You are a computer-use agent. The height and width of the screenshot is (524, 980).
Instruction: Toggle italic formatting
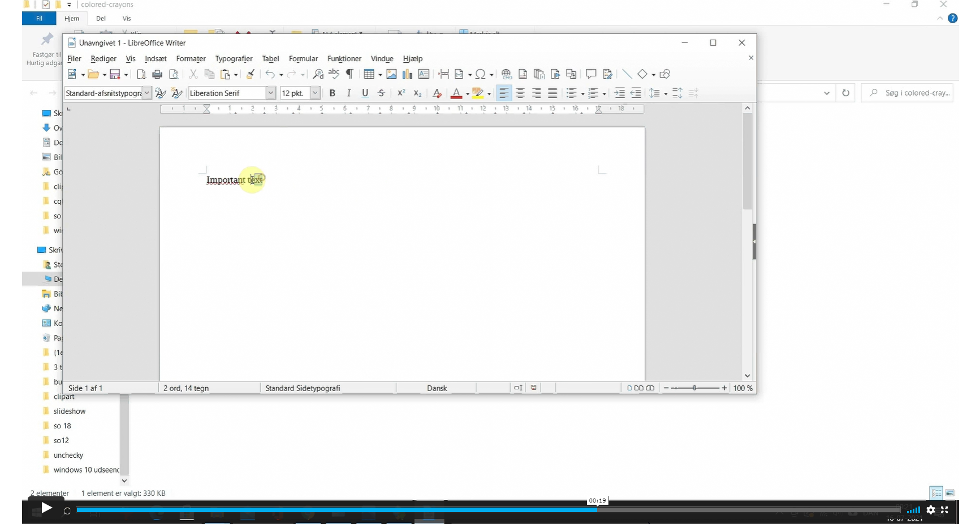349,93
